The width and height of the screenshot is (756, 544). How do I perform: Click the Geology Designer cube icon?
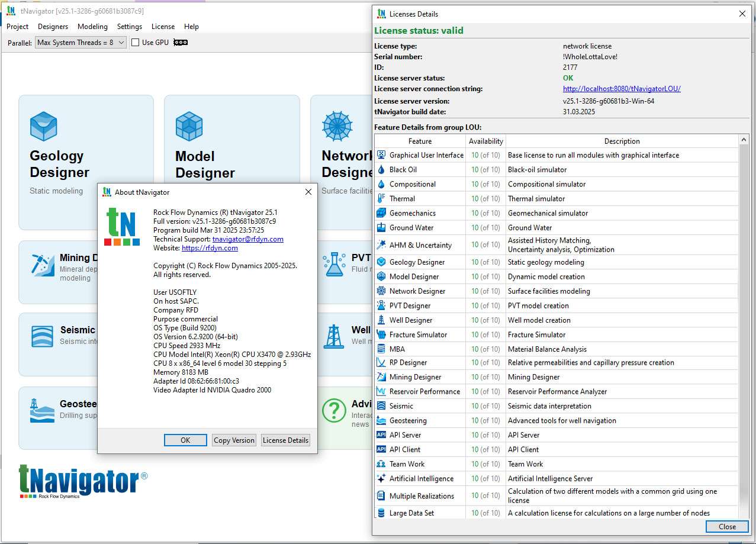pos(43,126)
